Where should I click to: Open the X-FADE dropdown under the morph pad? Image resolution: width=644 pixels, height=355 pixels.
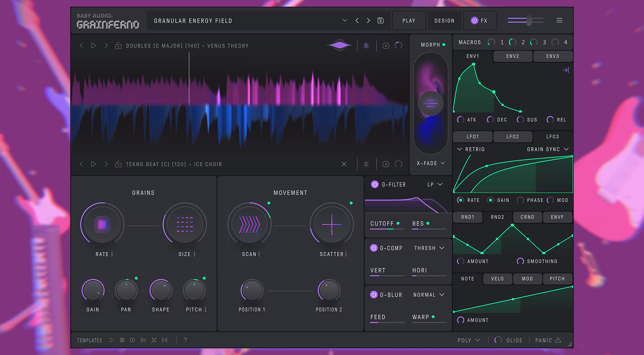tap(430, 163)
